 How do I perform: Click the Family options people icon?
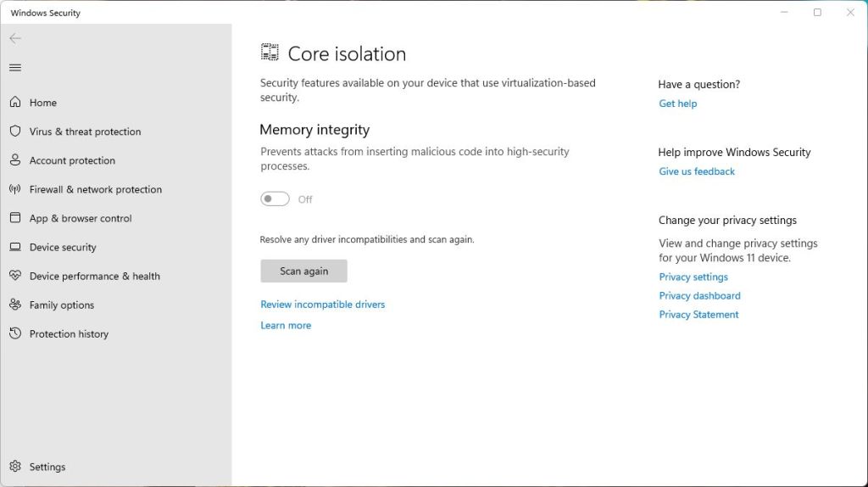point(15,305)
